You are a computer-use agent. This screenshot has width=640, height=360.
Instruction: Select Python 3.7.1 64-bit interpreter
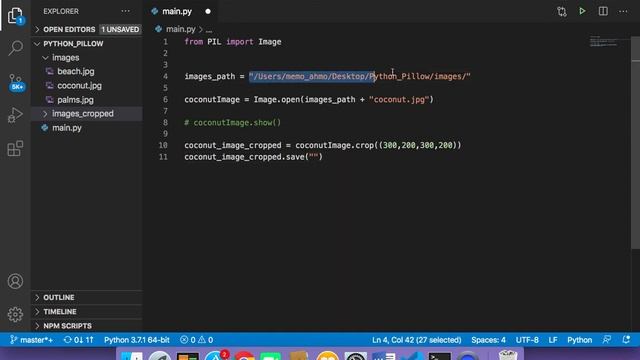point(137,340)
